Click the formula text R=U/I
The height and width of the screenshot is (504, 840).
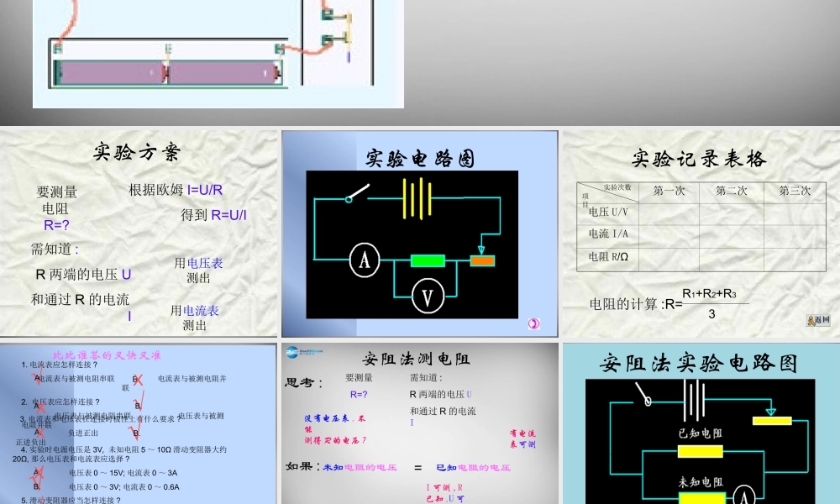pyautogui.click(x=228, y=215)
